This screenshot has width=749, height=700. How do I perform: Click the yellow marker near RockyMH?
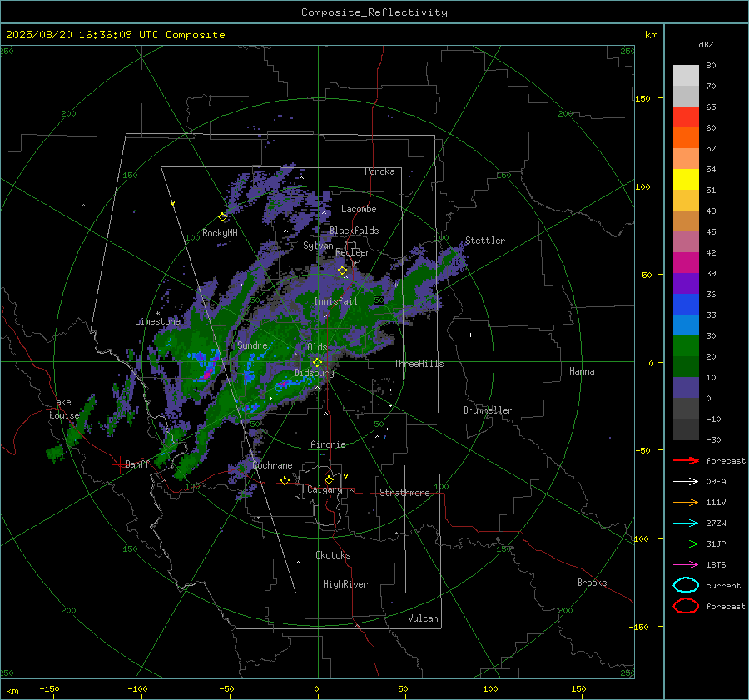222,217
